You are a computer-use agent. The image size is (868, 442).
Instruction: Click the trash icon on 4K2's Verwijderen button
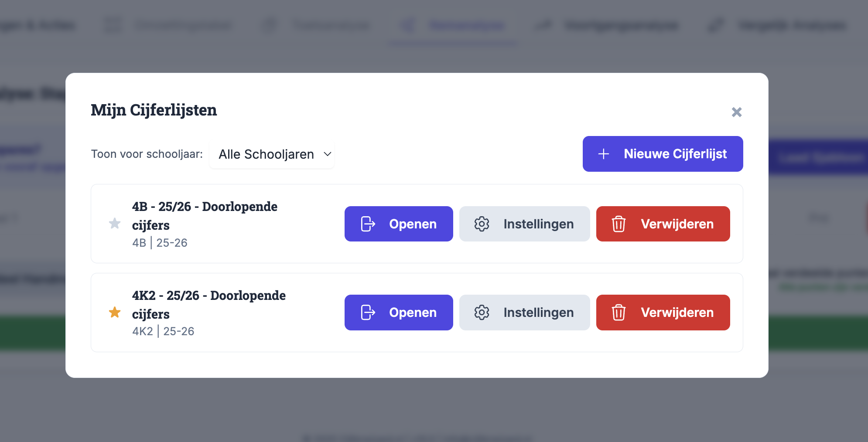(x=619, y=313)
